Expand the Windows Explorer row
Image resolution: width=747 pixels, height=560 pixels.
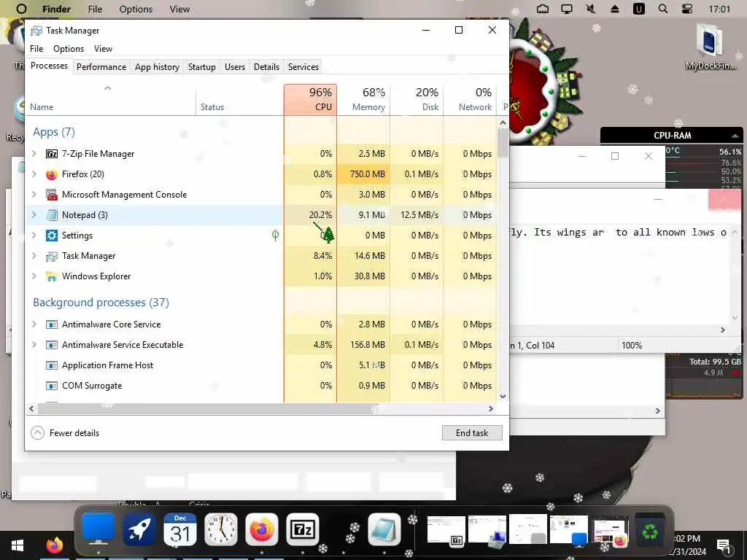click(x=34, y=276)
